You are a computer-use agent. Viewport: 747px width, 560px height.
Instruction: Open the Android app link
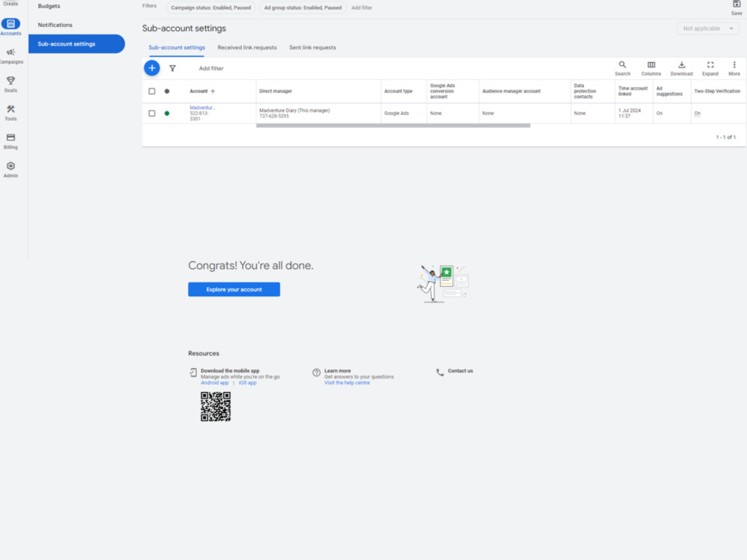pyautogui.click(x=214, y=383)
